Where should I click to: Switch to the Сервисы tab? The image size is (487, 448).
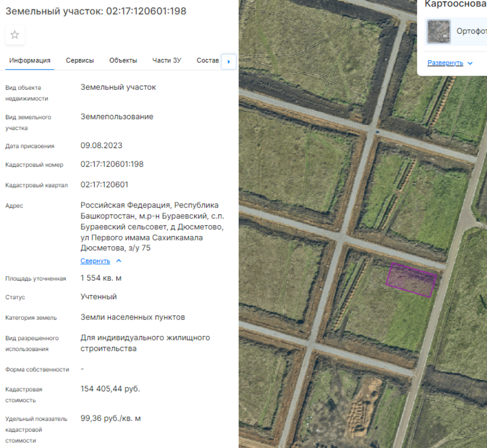coord(80,61)
